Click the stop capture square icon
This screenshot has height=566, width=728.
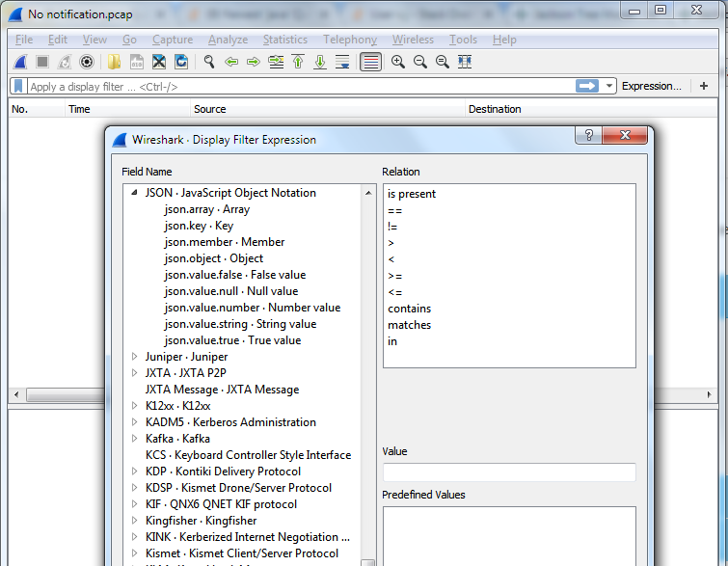click(x=42, y=62)
